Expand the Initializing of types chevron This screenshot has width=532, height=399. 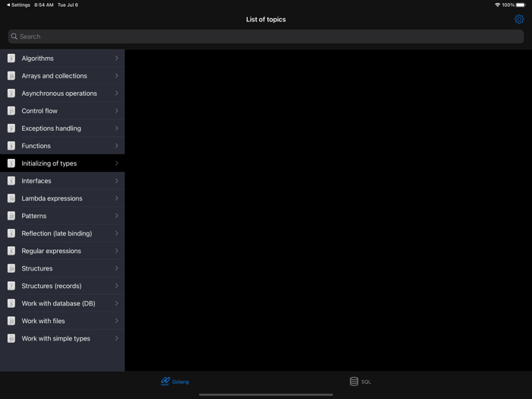click(117, 163)
